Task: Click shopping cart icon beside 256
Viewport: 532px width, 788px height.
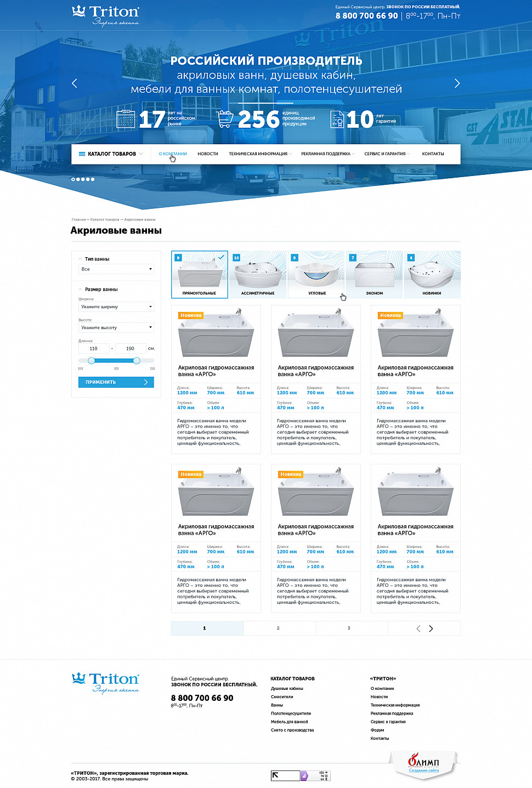Action: (x=225, y=119)
